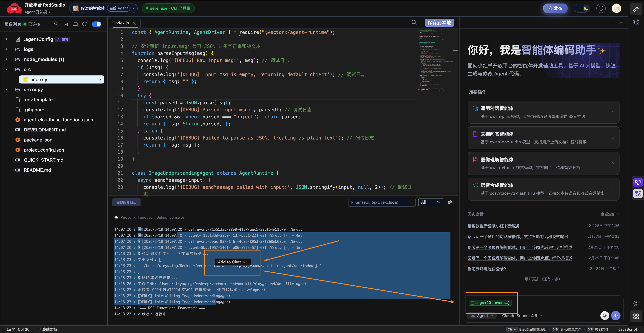Expand the .agentConfig folder
The image size is (644, 333).
coord(7,39)
